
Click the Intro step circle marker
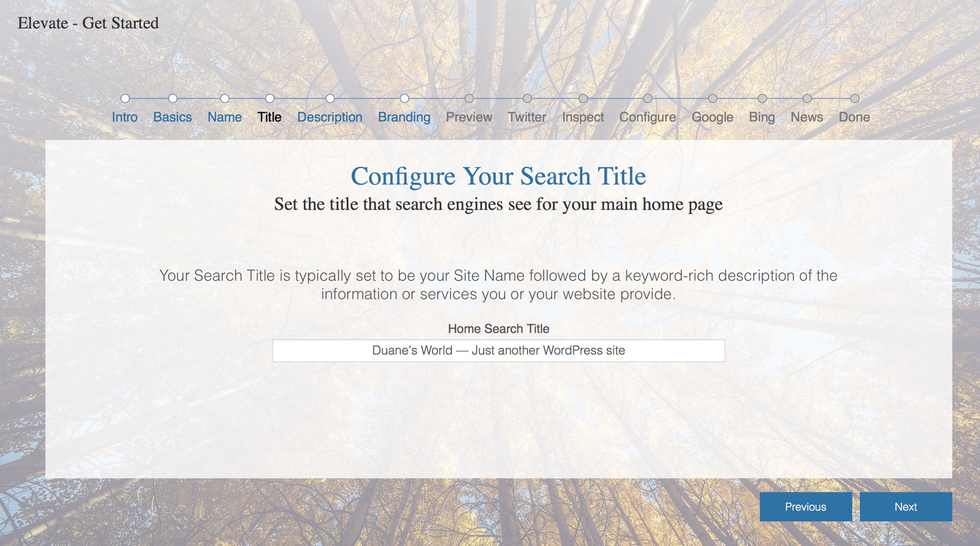pos(125,98)
